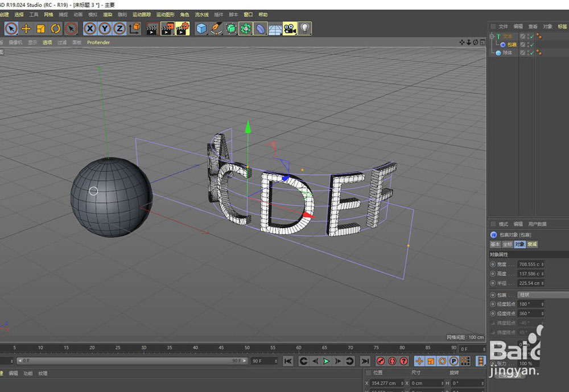Screen dimensions: 569x392
Task: Open the spline pen tool icon
Action: tap(216, 28)
